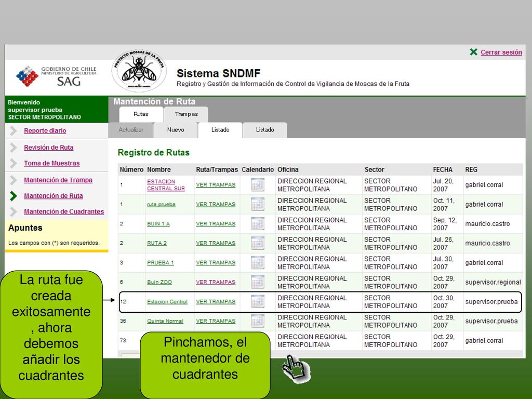Open calendar for ESTACION CENTRAL SUR route
Screen dimensions: 532x399
[258, 185]
